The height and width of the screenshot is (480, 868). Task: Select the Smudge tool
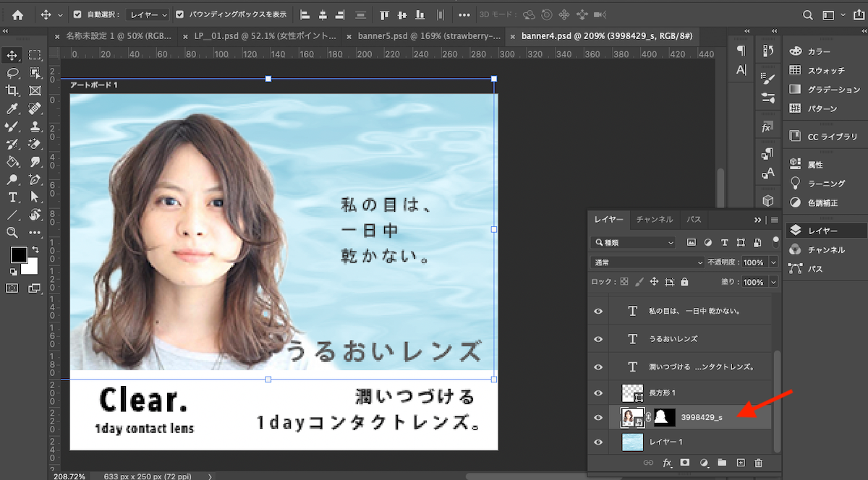coord(35,161)
